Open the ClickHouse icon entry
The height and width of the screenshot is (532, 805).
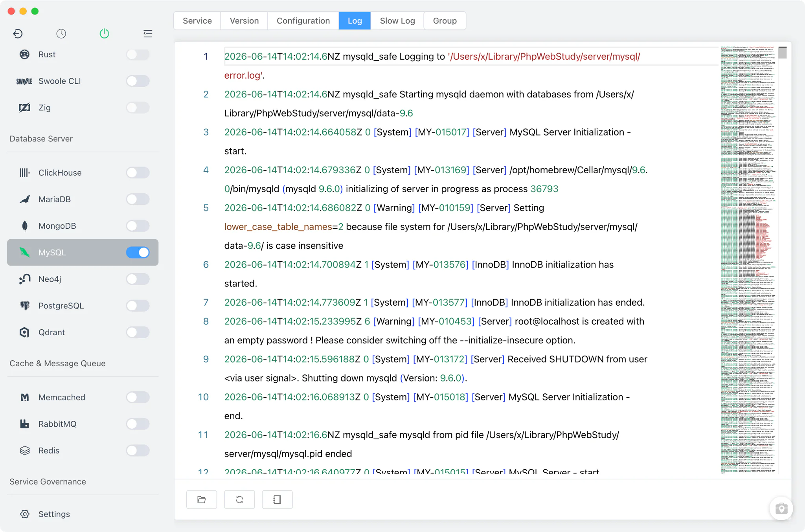pos(25,172)
